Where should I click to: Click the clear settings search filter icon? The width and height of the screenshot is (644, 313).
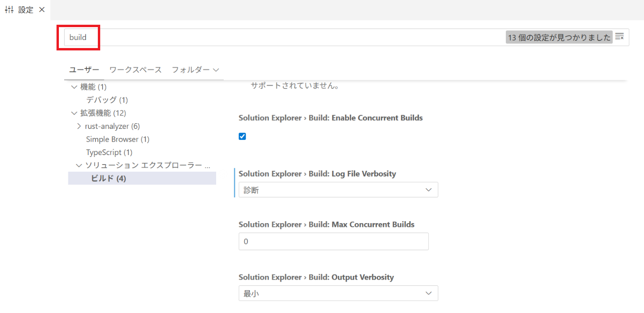point(619,37)
